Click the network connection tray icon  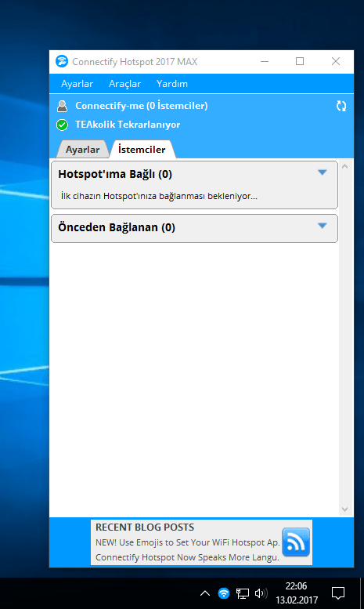pyautogui.click(x=243, y=593)
